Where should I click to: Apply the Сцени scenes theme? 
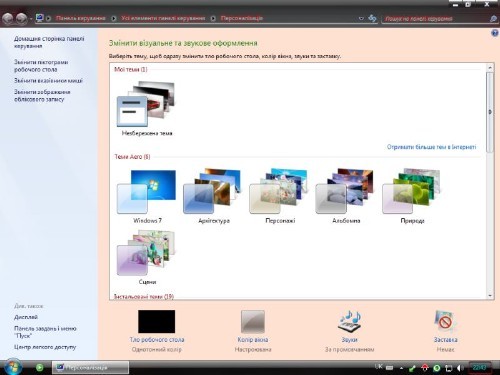coord(146,253)
